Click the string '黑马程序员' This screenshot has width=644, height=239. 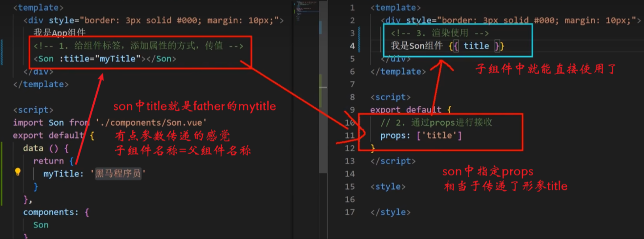click(x=118, y=173)
